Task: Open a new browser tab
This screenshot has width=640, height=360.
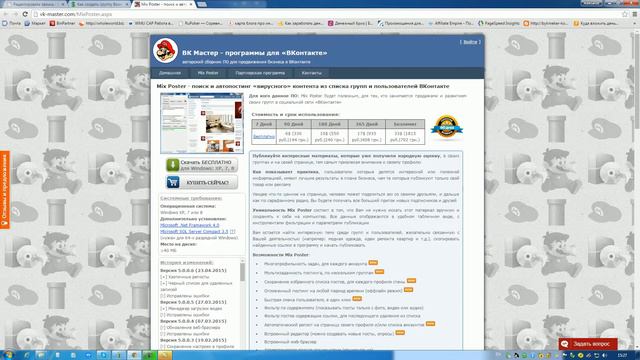Action: click(202, 4)
